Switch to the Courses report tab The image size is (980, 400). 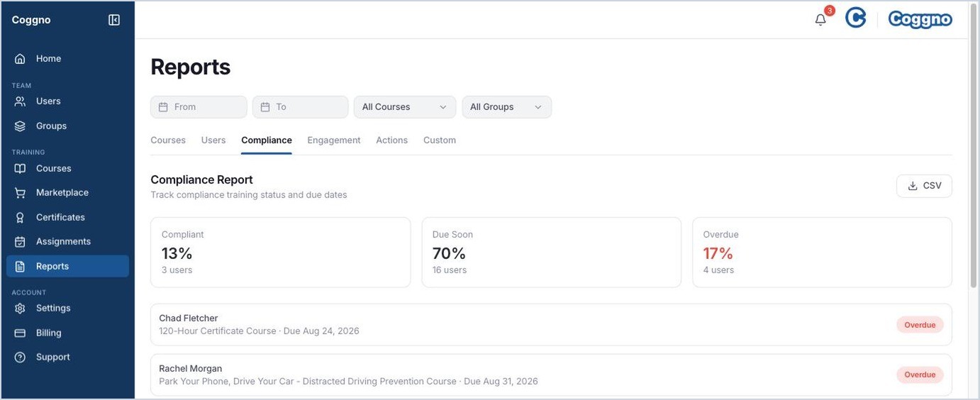168,140
